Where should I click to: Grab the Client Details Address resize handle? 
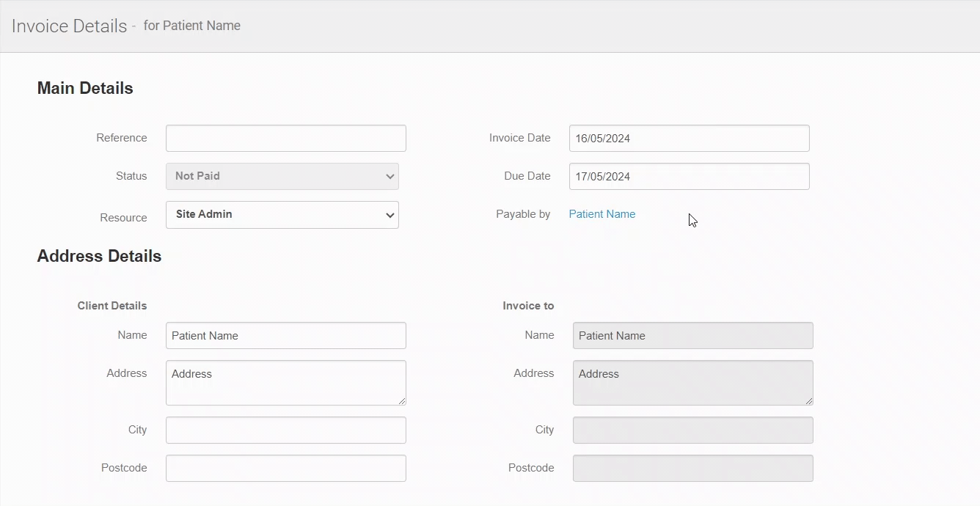coord(402,401)
